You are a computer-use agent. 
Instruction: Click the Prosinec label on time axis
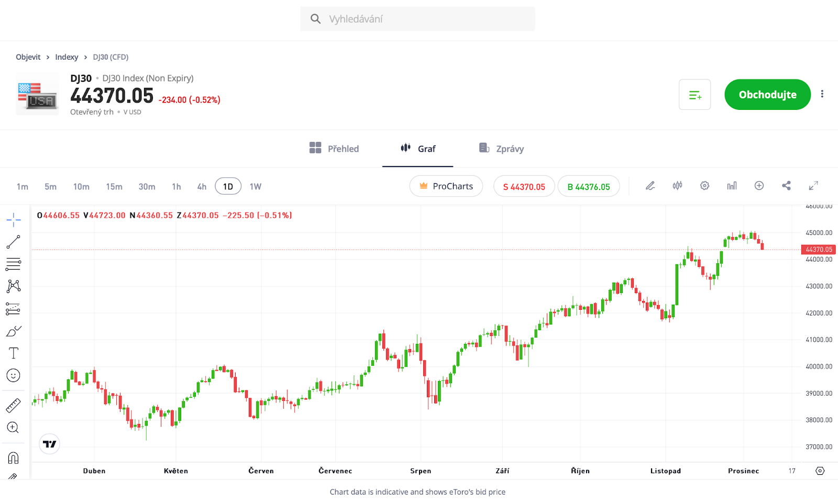[x=744, y=471]
